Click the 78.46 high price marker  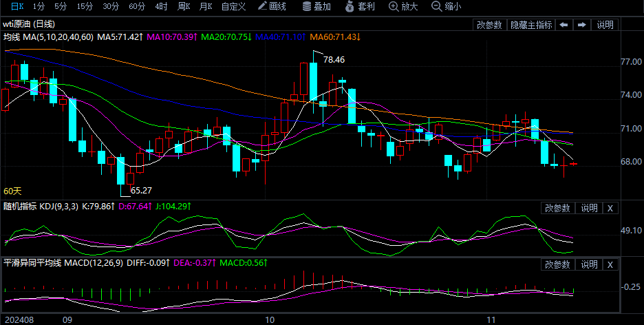334,60
